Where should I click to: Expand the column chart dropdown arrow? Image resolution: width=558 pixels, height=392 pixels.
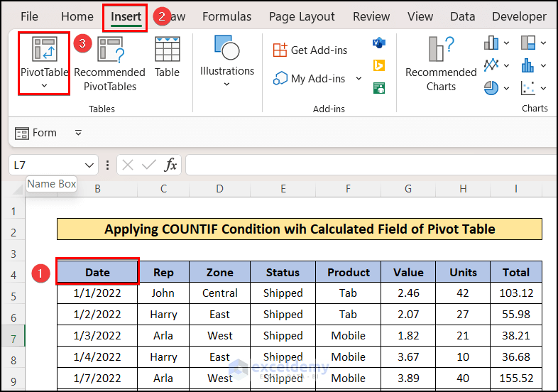point(506,43)
